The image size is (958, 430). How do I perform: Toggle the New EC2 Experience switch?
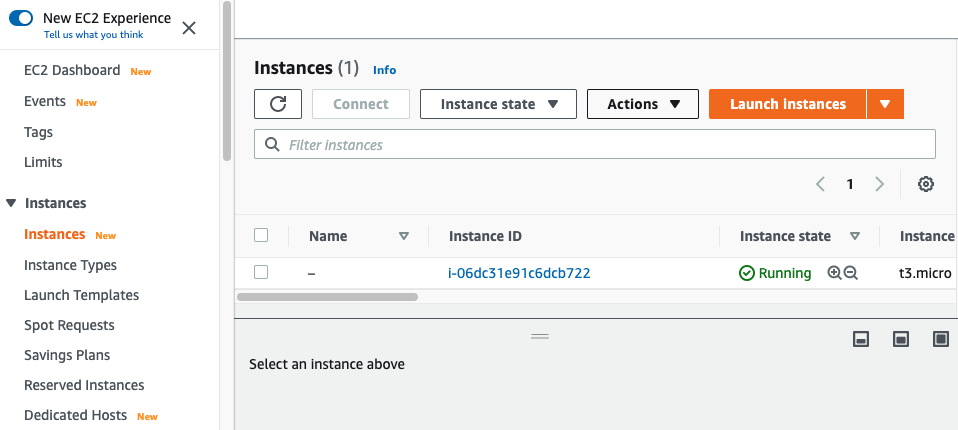[x=21, y=18]
